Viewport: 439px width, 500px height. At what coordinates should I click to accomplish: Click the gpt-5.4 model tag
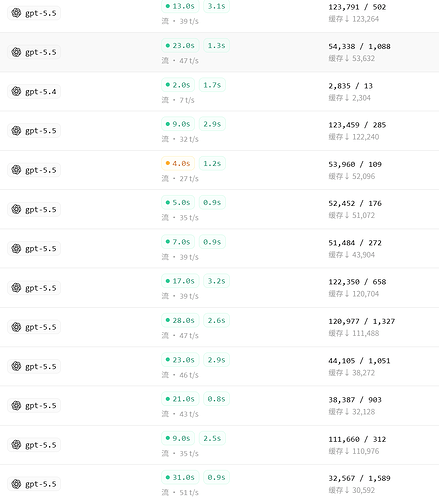coord(34,91)
